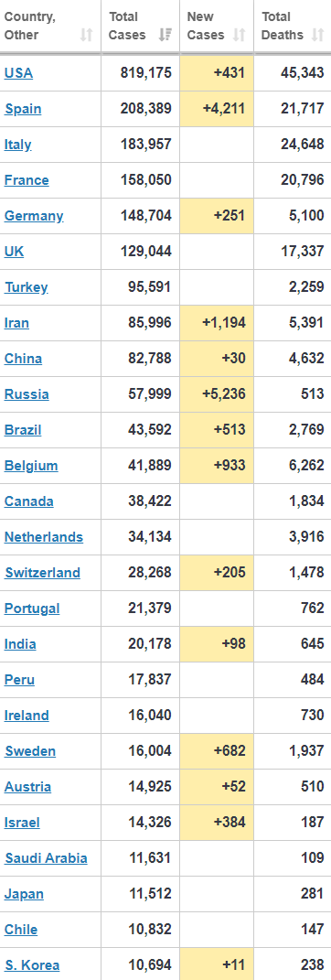The height and width of the screenshot is (980, 331).
Task: Select the Iran link
Action: (x=16, y=322)
